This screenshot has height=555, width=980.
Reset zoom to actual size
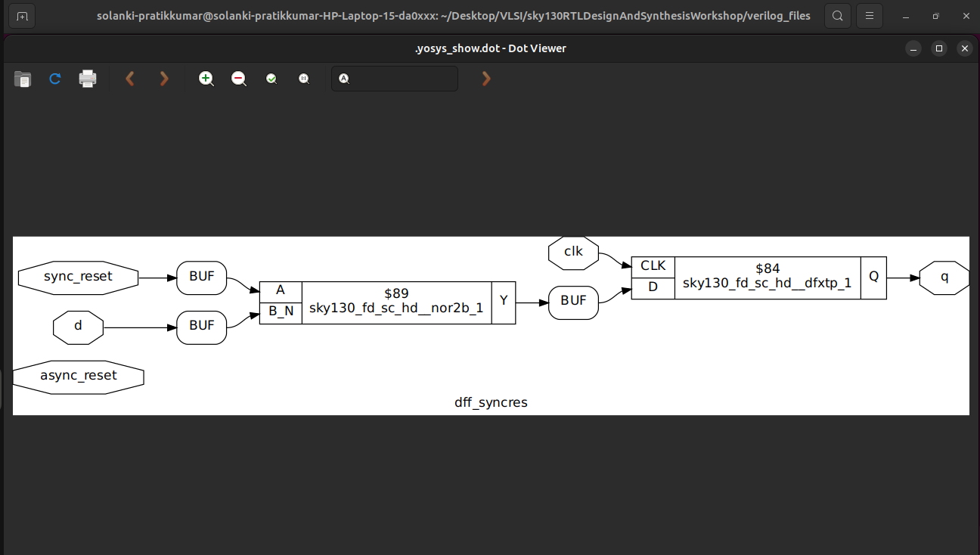[304, 79]
